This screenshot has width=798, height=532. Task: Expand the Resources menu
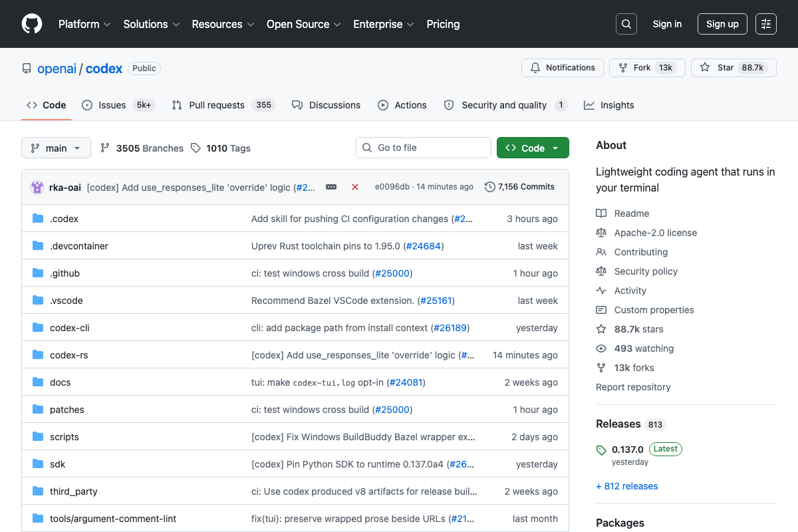click(223, 24)
